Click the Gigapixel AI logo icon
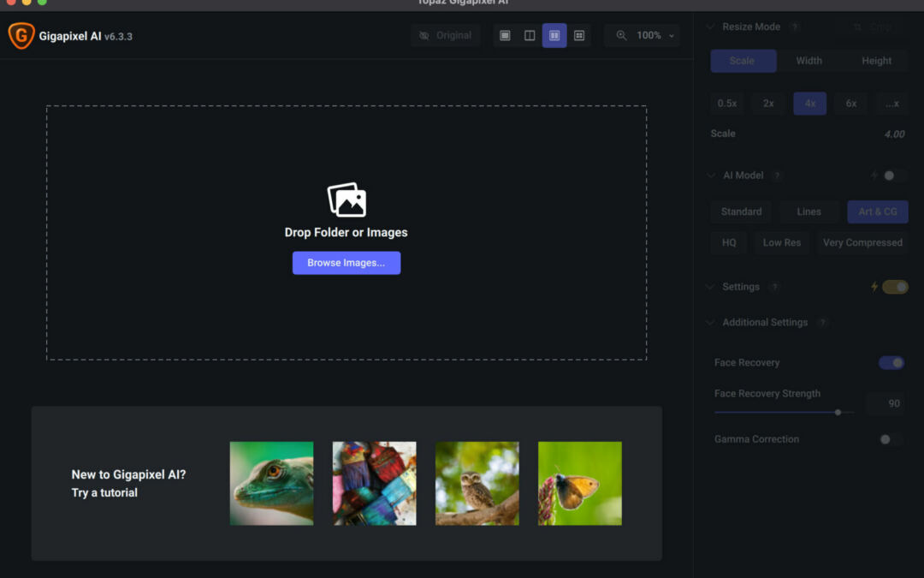This screenshot has width=924, height=578. 21,36
